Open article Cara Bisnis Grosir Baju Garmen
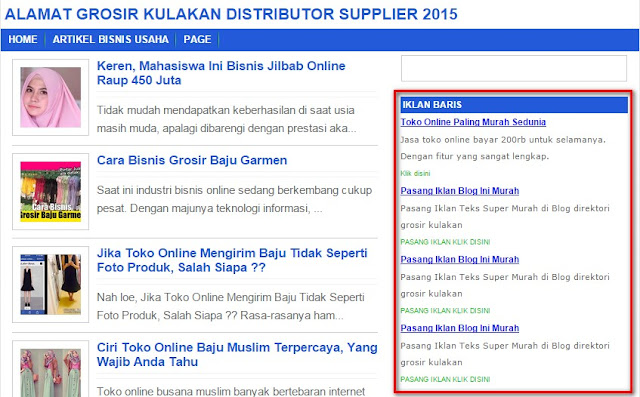 [192, 160]
